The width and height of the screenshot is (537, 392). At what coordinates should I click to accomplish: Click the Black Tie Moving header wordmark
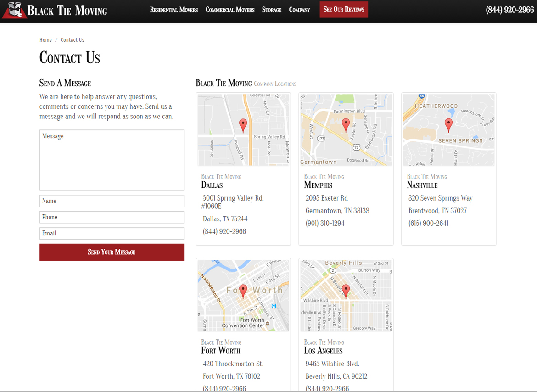[67, 10]
